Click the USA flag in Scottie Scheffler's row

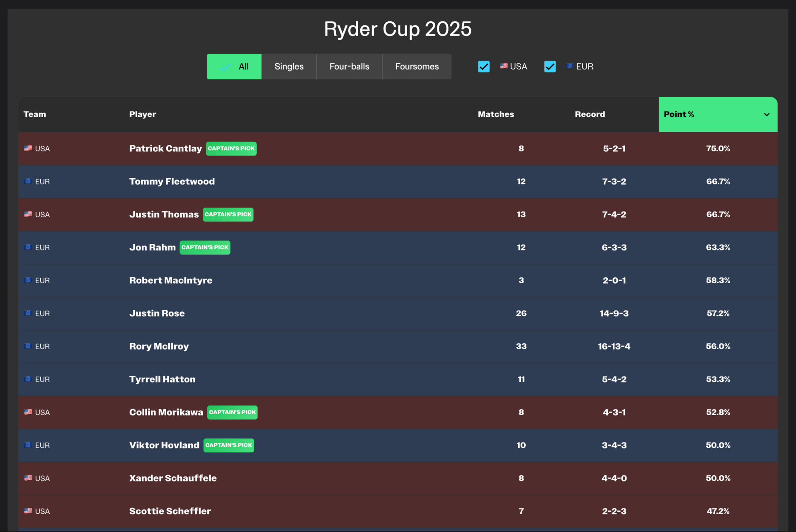coord(28,511)
